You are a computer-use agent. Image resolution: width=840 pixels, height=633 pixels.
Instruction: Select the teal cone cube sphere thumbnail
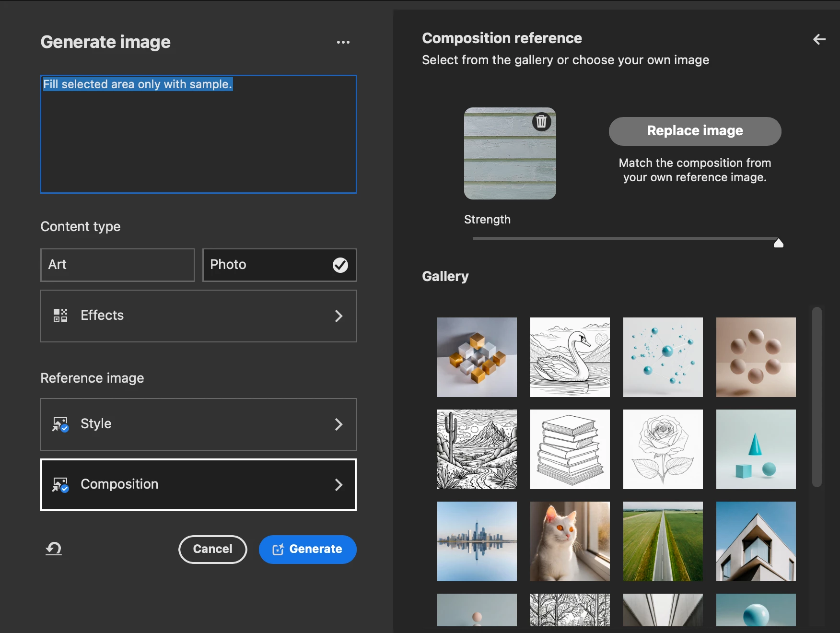tap(756, 449)
